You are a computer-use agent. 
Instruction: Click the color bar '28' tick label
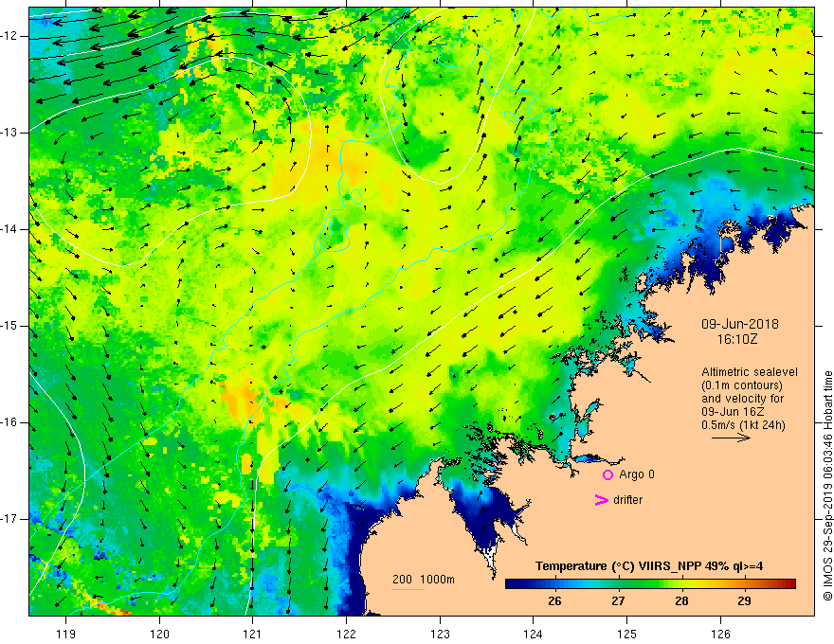point(681,601)
